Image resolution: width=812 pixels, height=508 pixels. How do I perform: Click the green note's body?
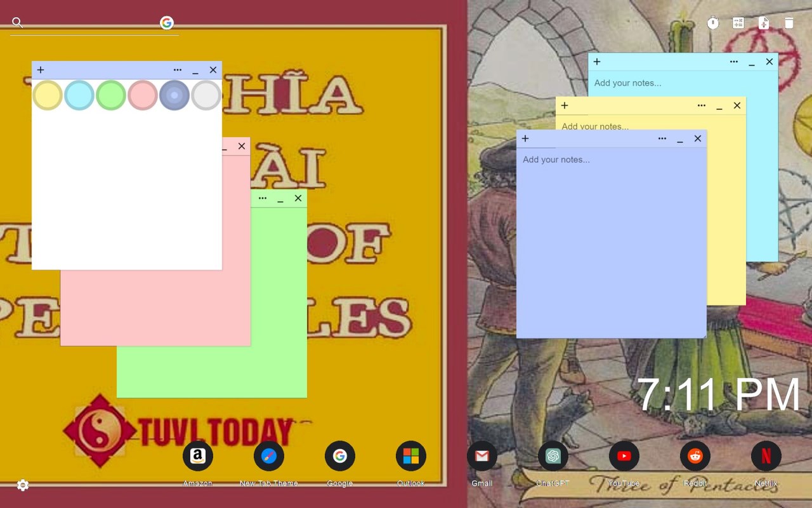278,302
